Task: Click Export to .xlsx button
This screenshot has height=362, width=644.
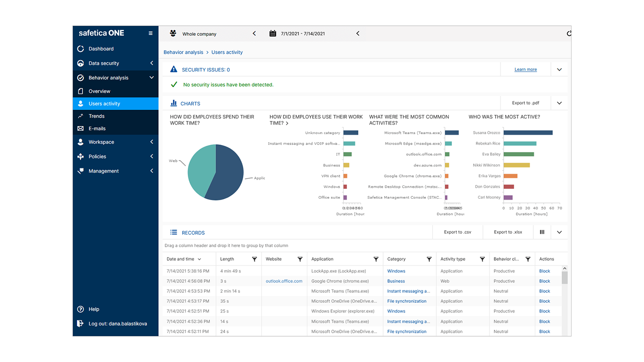Action: tap(508, 232)
